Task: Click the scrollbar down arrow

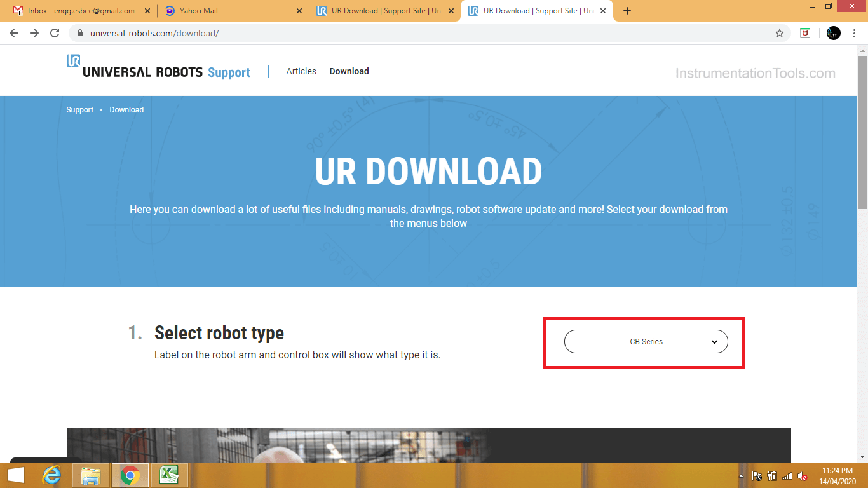Action: coord(862,456)
